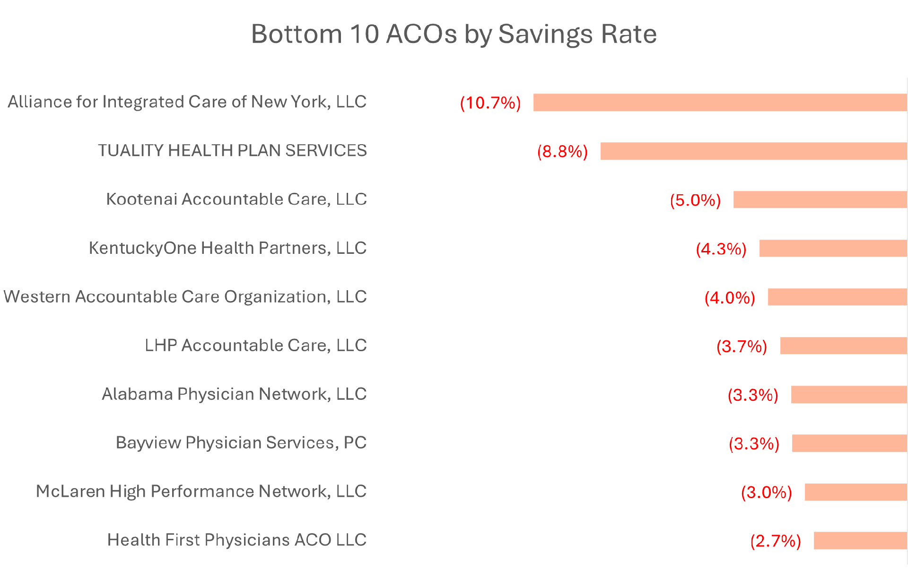This screenshot has height=588, width=908.
Task: Click the Health First Physicians ACO bar
Action: (x=860, y=540)
